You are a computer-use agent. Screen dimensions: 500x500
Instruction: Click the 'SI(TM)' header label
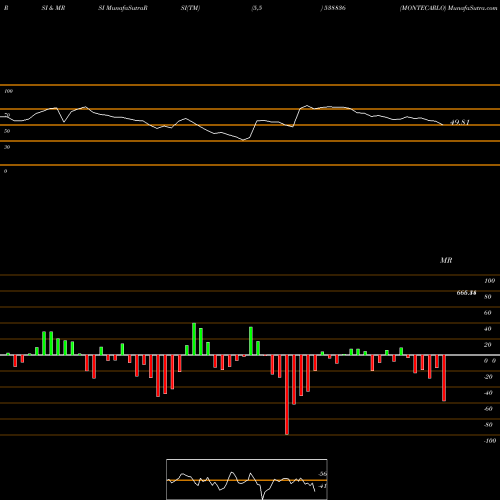(x=190, y=8)
